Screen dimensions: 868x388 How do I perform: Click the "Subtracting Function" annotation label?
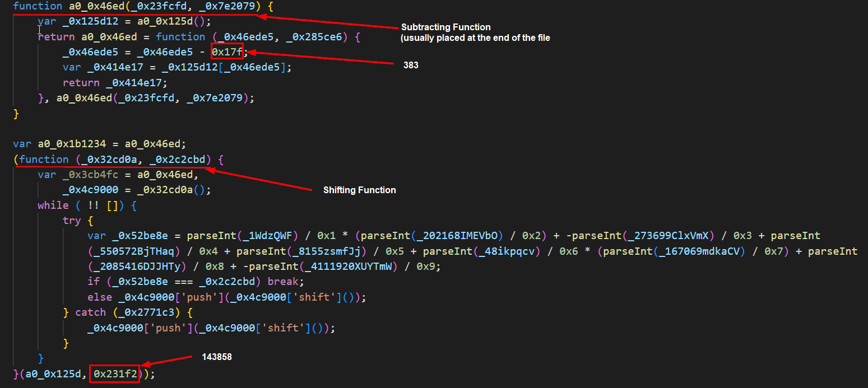coord(445,27)
